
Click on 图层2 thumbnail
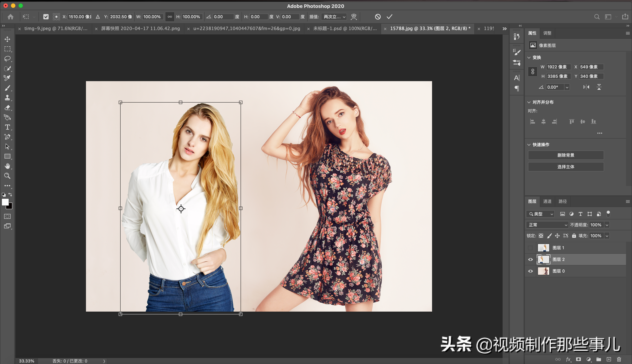pyautogui.click(x=543, y=259)
